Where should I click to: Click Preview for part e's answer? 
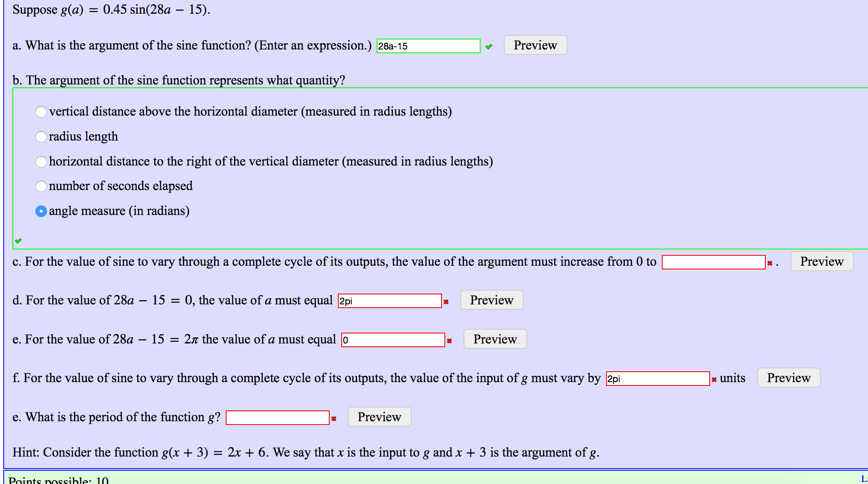pos(495,339)
